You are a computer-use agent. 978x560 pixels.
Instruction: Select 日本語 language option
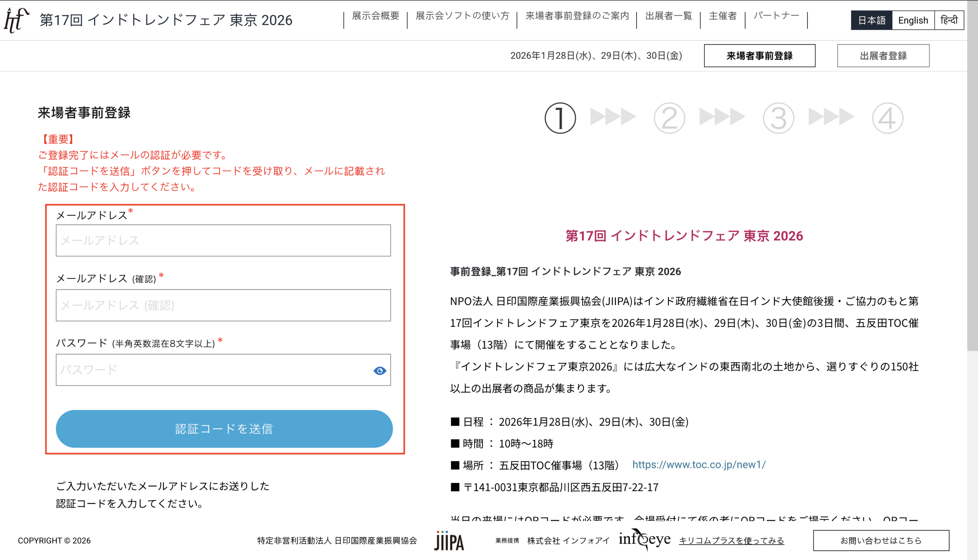[x=871, y=20]
